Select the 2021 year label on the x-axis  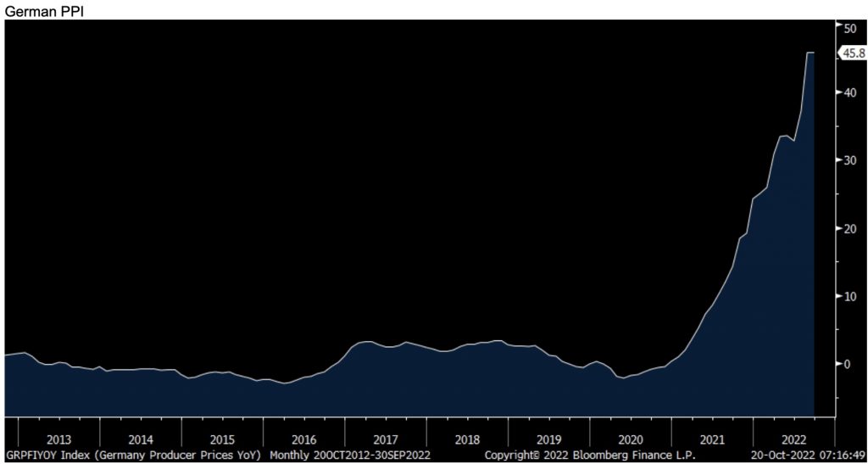712,439
